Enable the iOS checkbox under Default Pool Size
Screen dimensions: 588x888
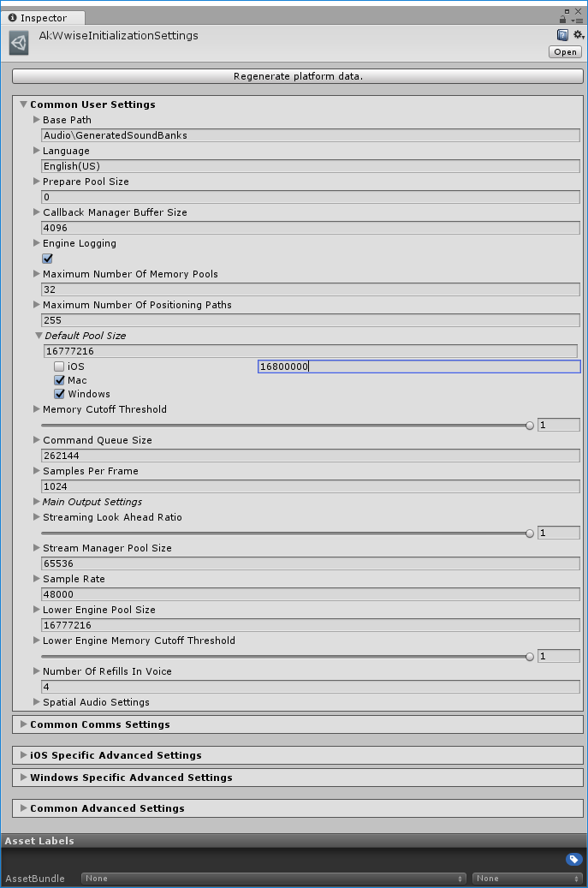(x=60, y=367)
